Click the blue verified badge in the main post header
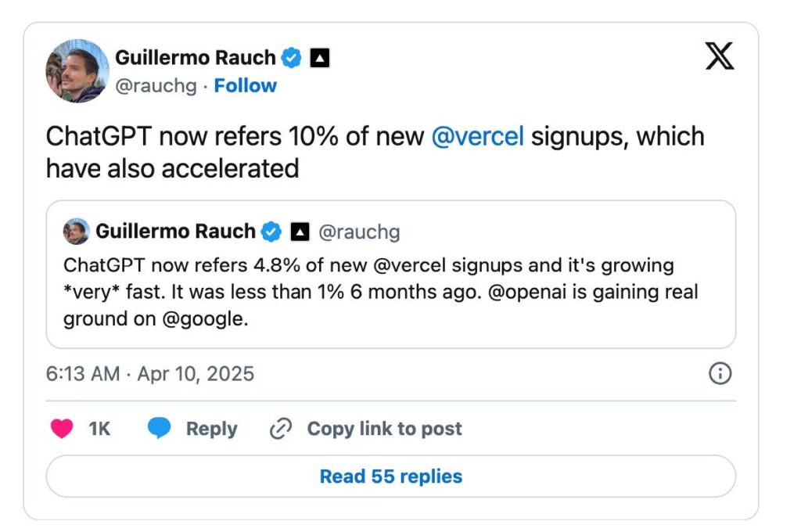The image size is (801, 532). [x=292, y=58]
